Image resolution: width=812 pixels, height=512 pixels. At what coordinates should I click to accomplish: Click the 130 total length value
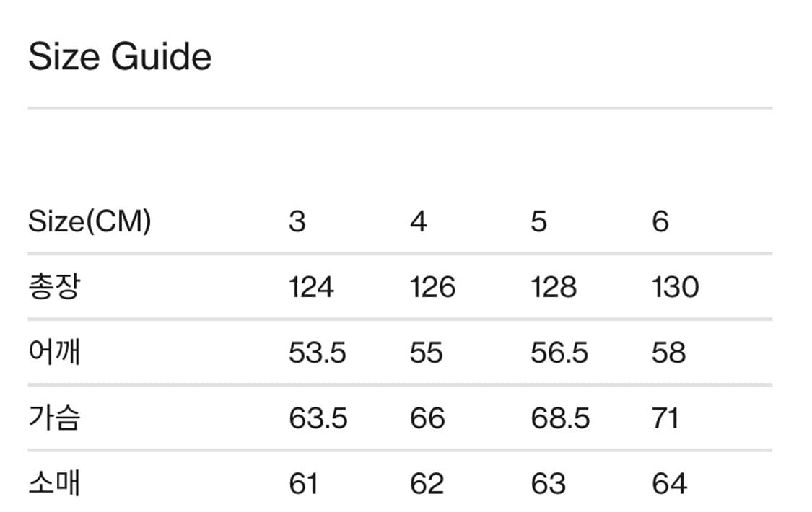[675, 287]
